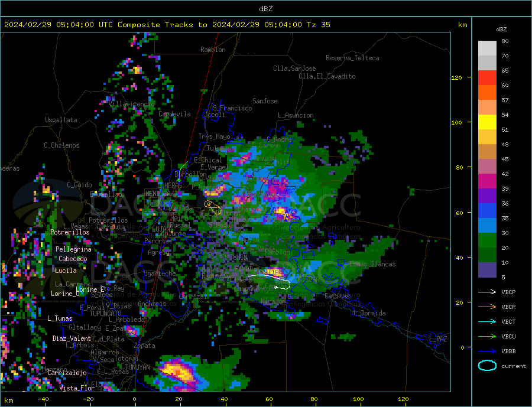Click the Capdevila map label
The height and width of the screenshot is (407, 532).
point(174,114)
